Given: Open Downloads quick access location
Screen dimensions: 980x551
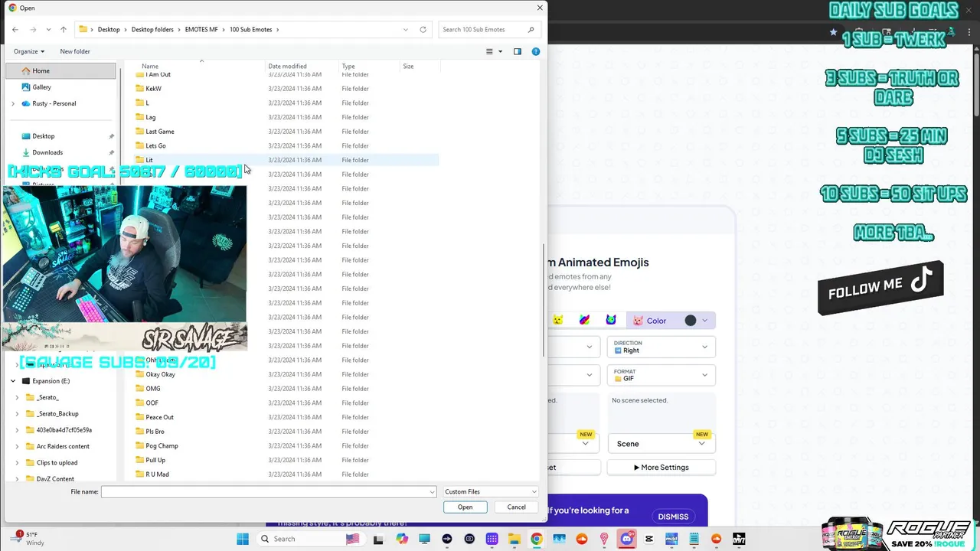Looking at the screenshot, I should coord(47,152).
